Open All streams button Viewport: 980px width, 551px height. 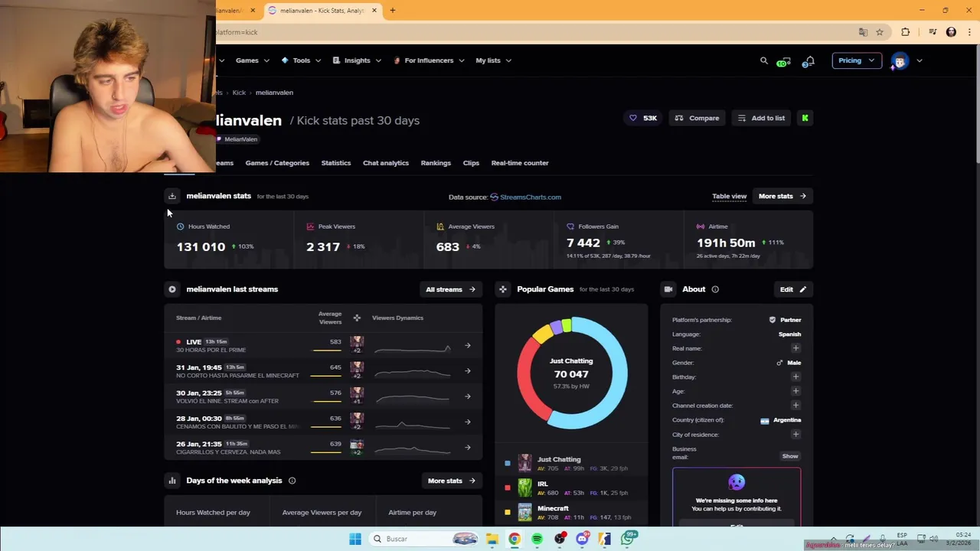(450, 289)
